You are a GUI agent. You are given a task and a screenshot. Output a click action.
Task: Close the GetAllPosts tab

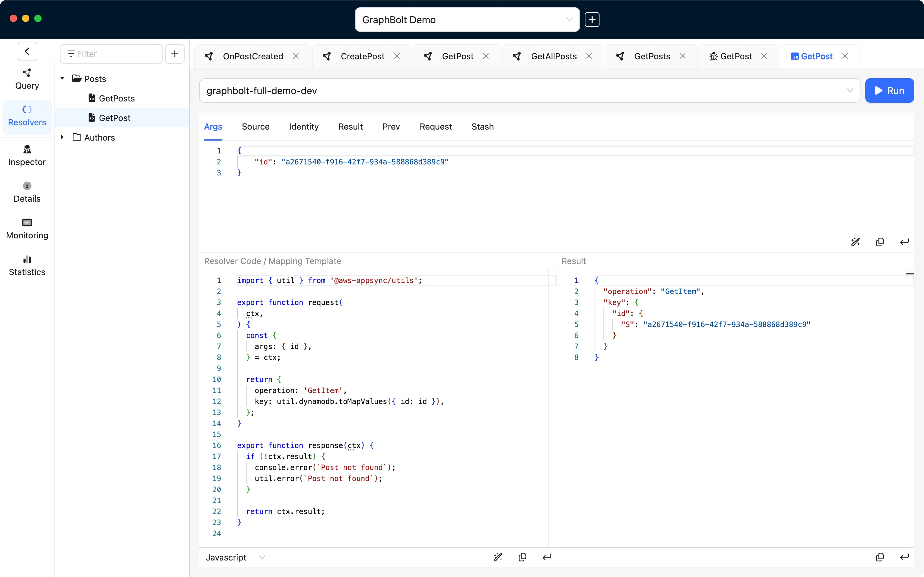coord(589,56)
